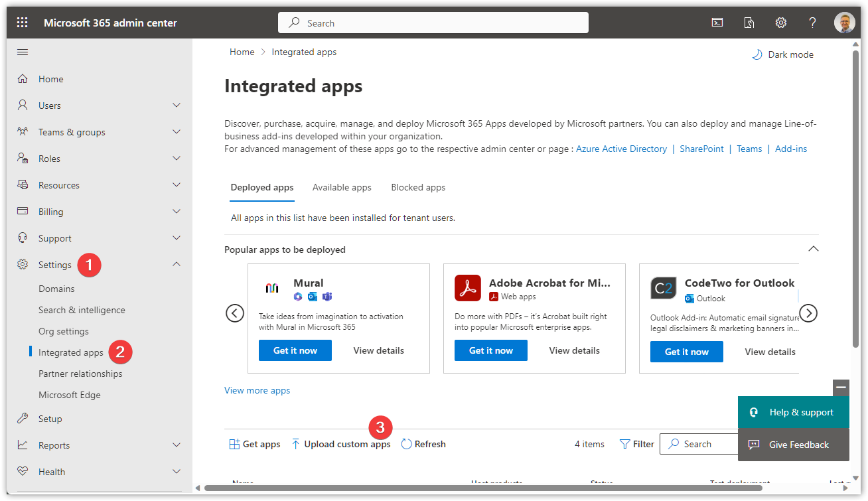Click the horizontal scrollbar at bottom
This screenshot has width=868, height=501.
[483, 488]
